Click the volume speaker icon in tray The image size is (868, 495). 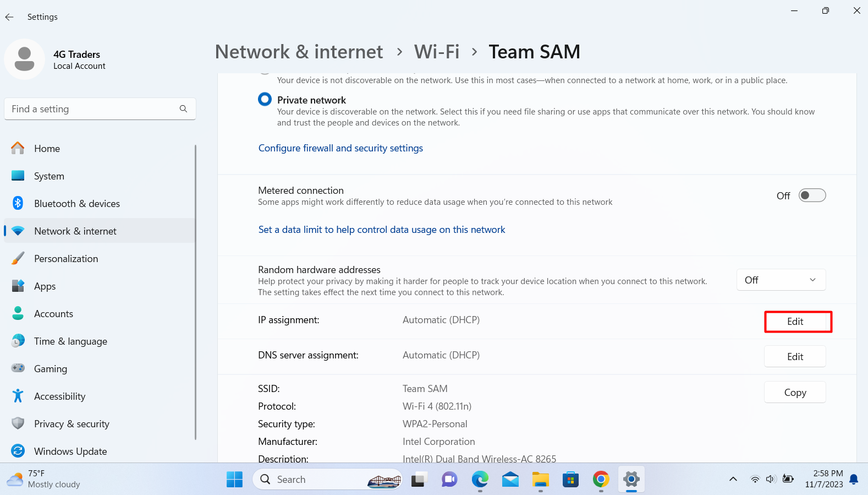771,479
